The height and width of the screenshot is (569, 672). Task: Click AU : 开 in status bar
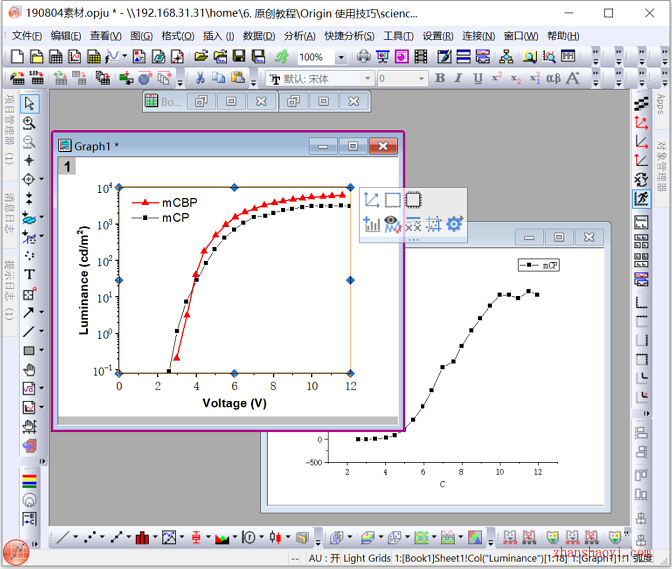pyautogui.click(x=324, y=558)
